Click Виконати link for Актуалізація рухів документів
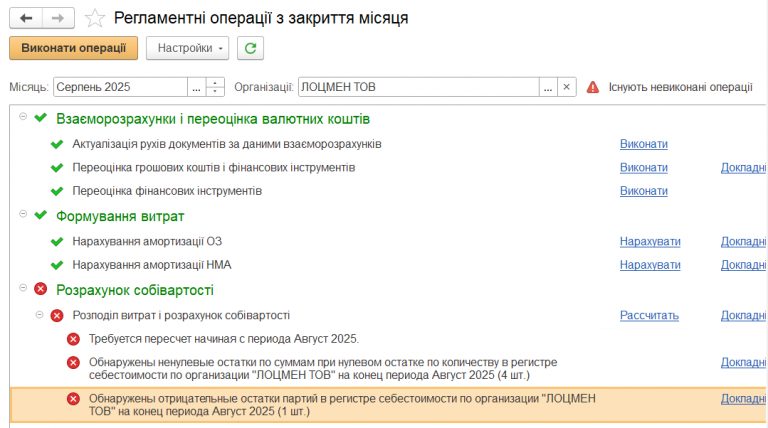The image size is (768, 428). (x=644, y=144)
